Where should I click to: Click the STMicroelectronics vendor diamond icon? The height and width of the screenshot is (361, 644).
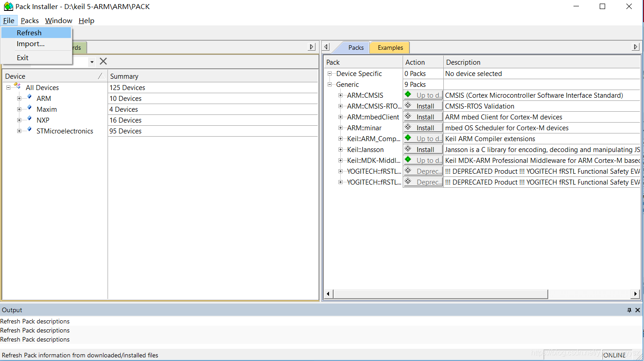(x=29, y=129)
